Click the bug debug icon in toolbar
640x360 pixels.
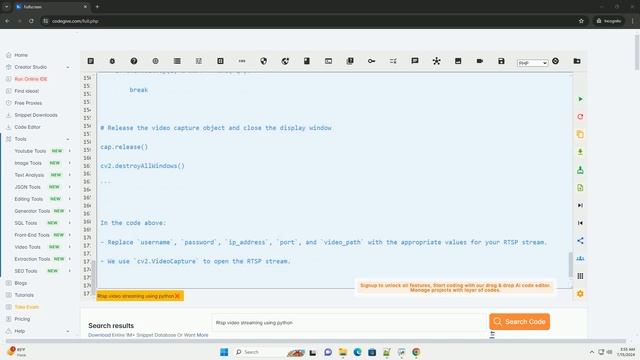pos(112,61)
